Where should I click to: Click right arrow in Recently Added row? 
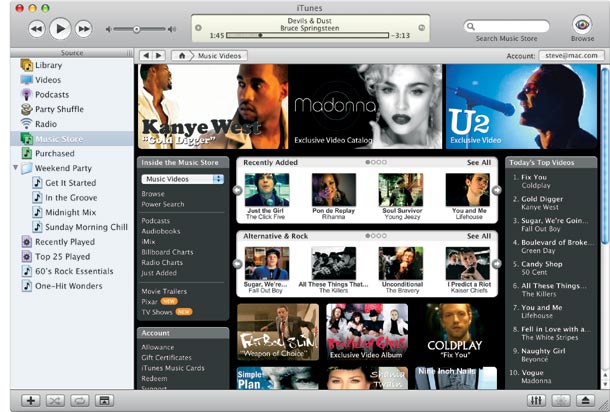tap(497, 190)
